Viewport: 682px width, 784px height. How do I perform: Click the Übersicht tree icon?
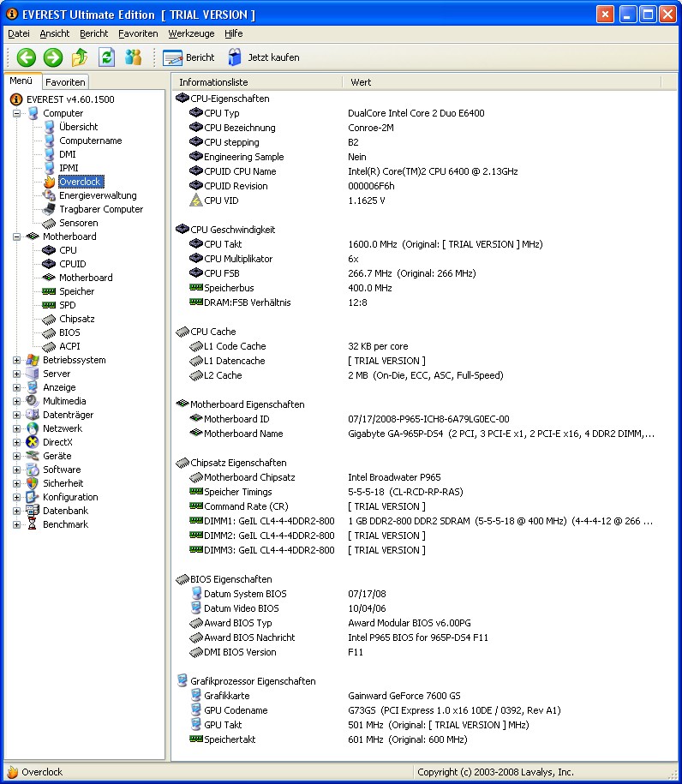click(x=49, y=127)
